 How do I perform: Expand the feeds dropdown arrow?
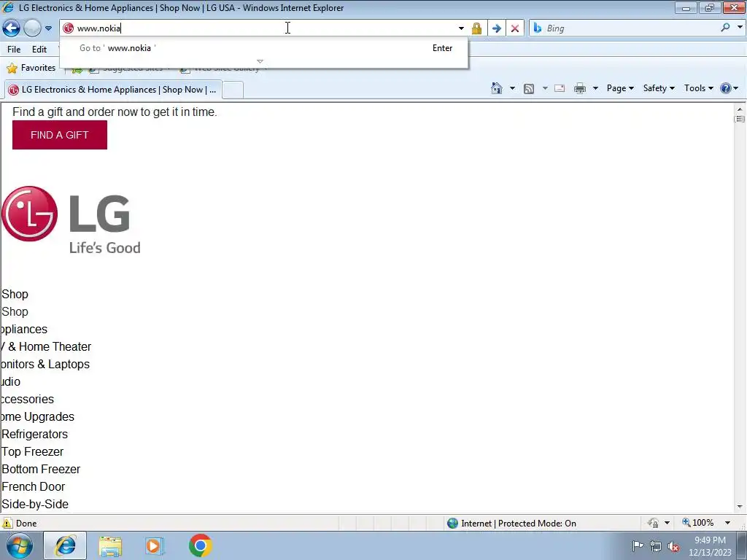tap(545, 88)
